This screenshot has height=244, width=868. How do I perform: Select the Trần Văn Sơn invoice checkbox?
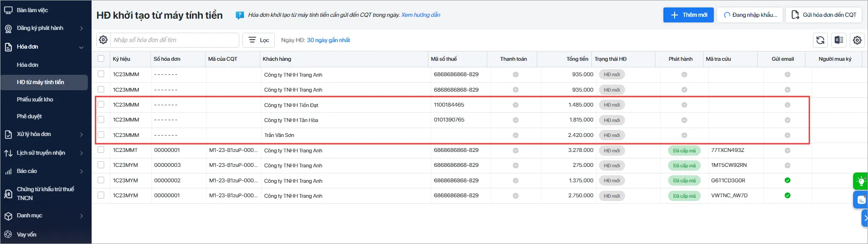click(x=101, y=135)
